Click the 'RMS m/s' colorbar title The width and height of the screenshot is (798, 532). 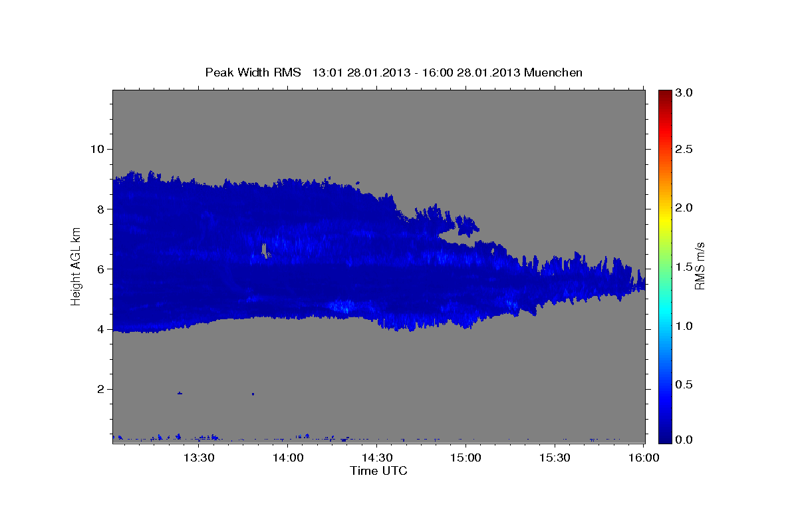pos(700,266)
